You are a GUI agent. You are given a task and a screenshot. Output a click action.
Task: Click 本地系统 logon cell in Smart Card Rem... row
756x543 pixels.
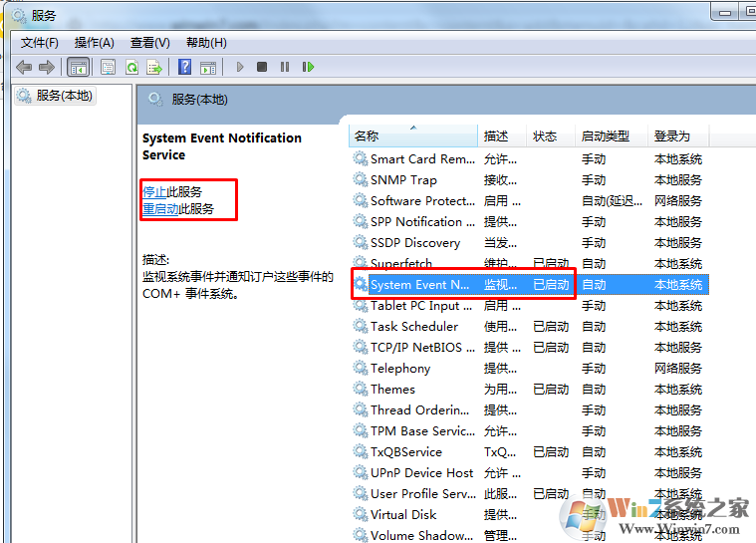click(678, 159)
